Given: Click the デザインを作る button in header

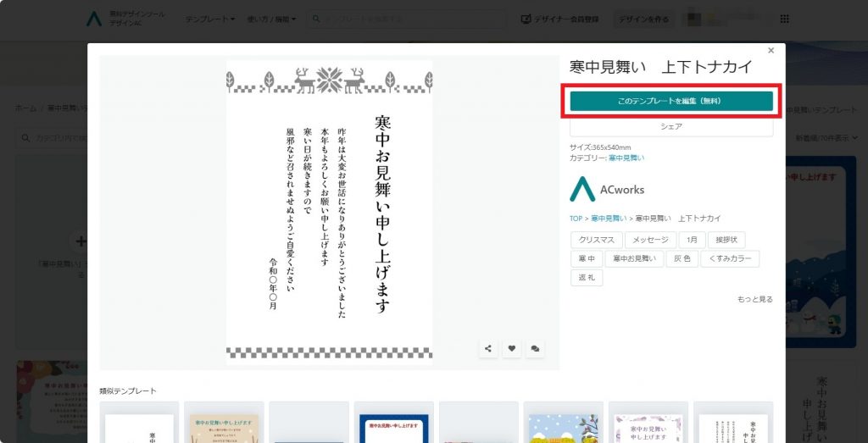Looking at the screenshot, I should click(644, 19).
